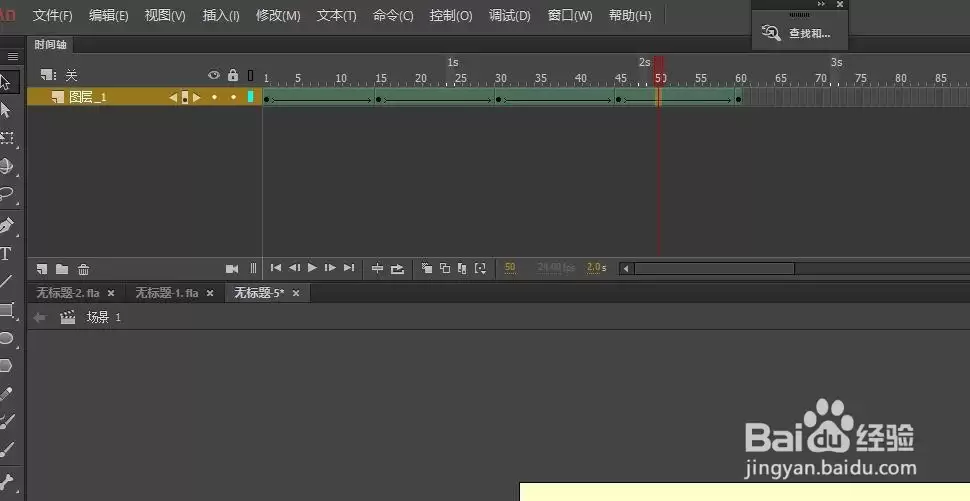Open the 编辑(E) menu
The height and width of the screenshot is (501, 970).
coord(108,15)
